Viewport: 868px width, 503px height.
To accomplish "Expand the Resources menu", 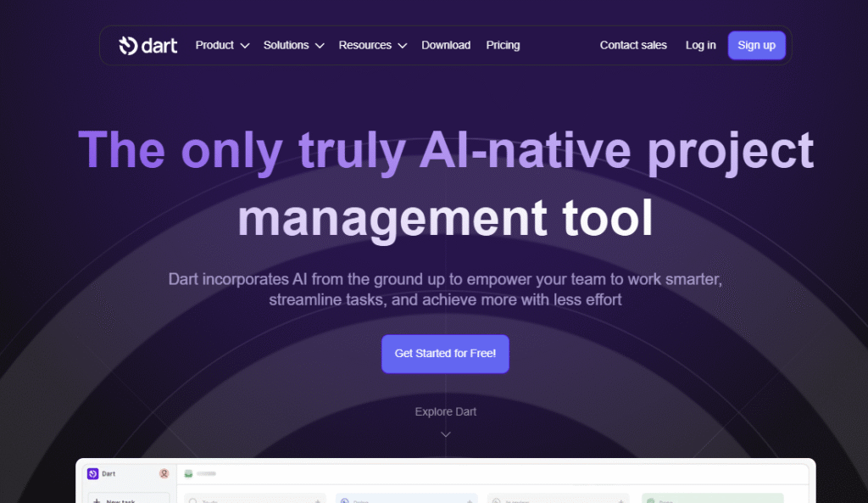I will pyautogui.click(x=372, y=45).
